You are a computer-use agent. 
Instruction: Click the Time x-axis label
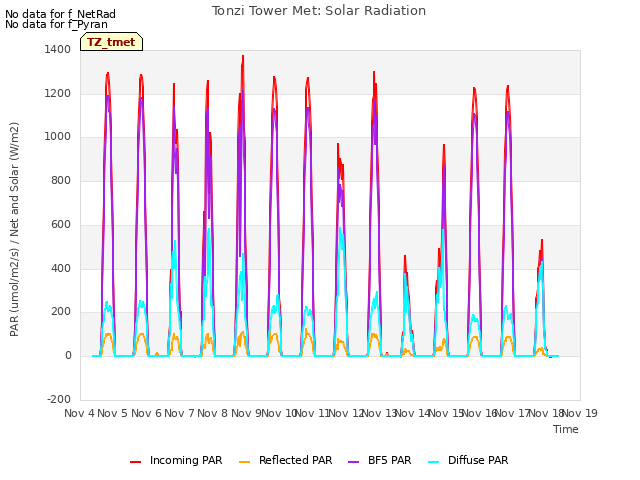(x=566, y=429)
